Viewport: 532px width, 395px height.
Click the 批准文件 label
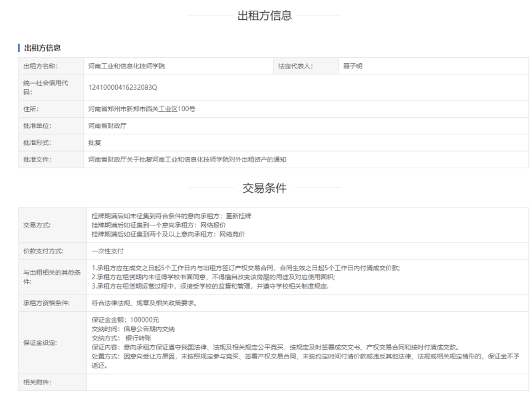[37, 160]
